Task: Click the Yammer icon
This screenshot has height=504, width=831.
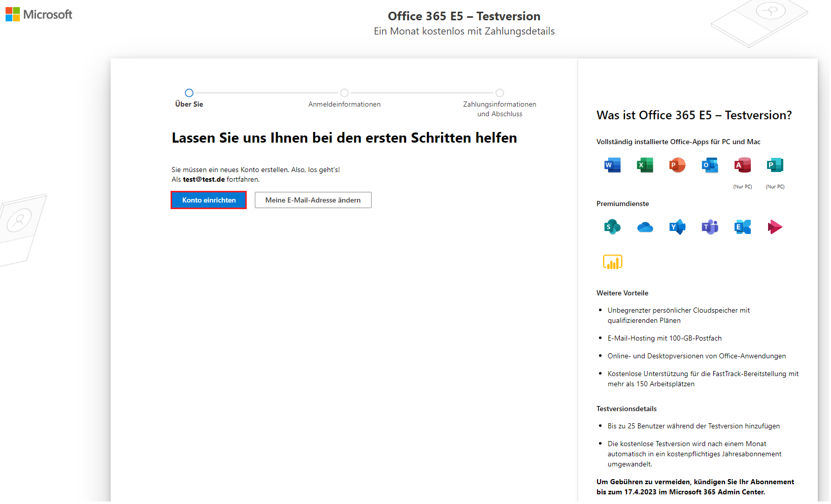Action: pos(677,227)
